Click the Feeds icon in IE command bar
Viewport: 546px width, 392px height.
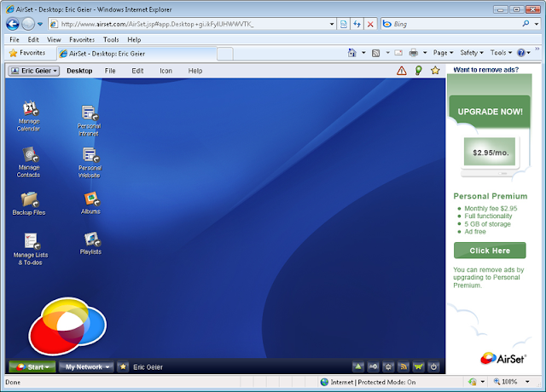point(375,53)
